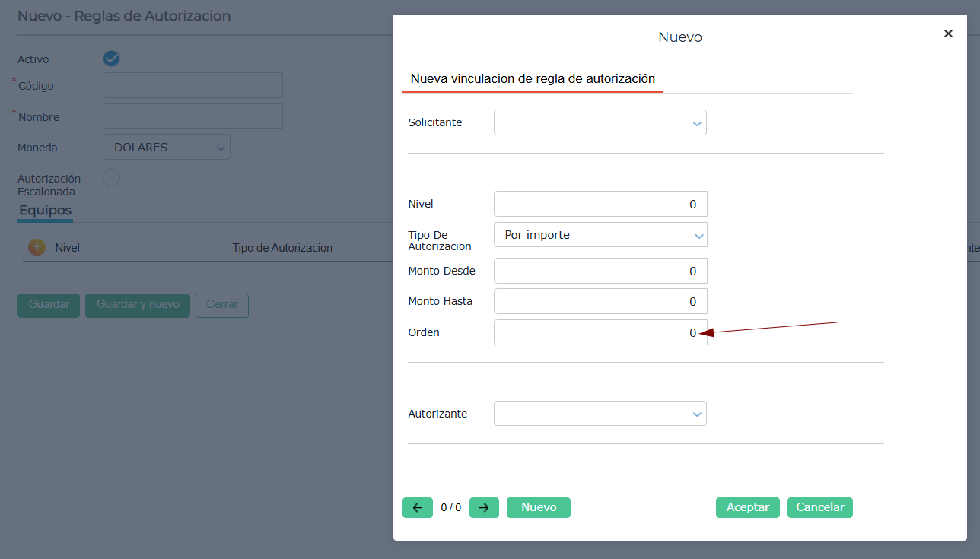The height and width of the screenshot is (559, 980).
Task: Open the Autorizante dropdown
Action: 600,414
